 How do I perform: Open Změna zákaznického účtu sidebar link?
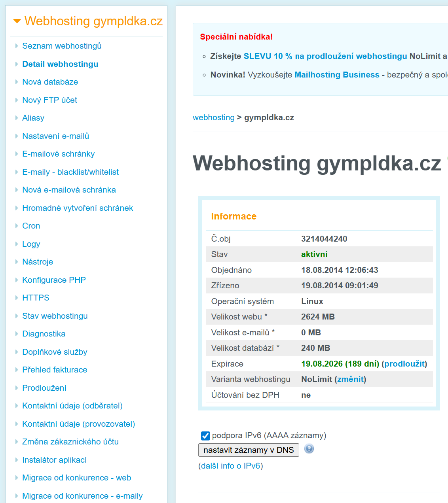(x=70, y=442)
